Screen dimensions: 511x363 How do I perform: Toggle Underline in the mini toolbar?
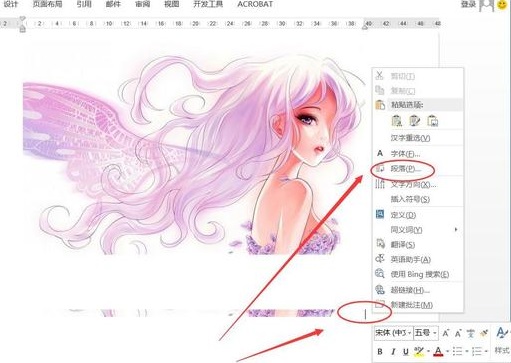click(x=405, y=351)
